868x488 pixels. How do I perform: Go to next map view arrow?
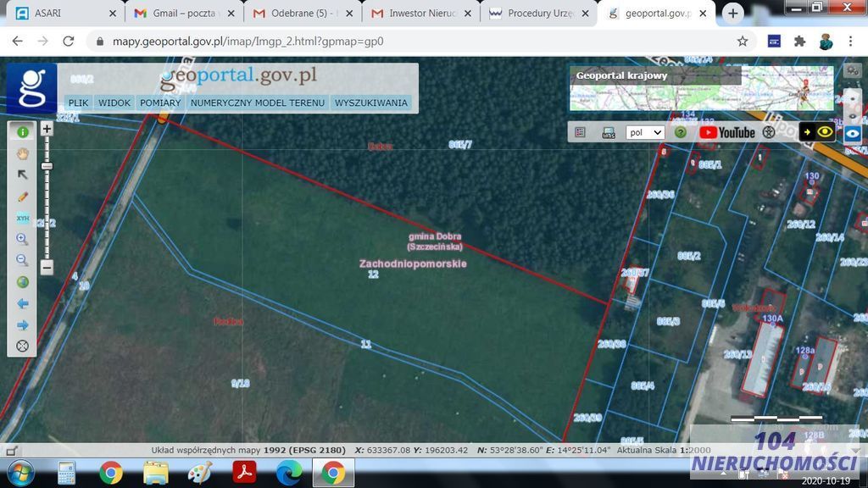pyautogui.click(x=22, y=324)
